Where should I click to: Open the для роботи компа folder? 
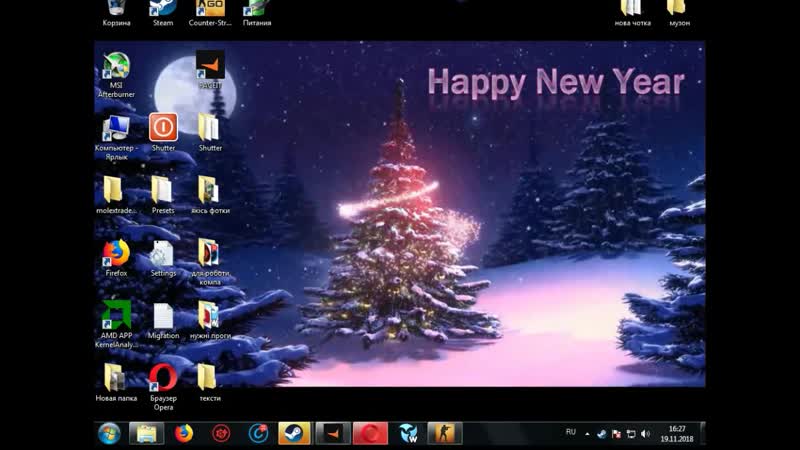(x=210, y=262)
